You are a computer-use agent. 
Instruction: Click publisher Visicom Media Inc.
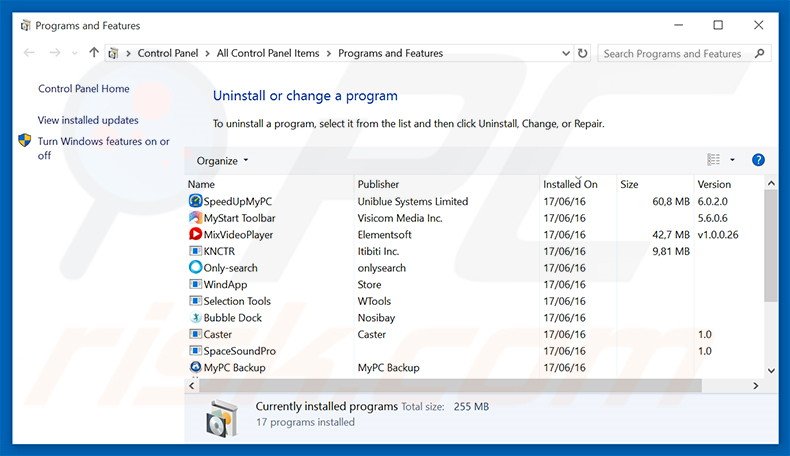coord(400,218)
